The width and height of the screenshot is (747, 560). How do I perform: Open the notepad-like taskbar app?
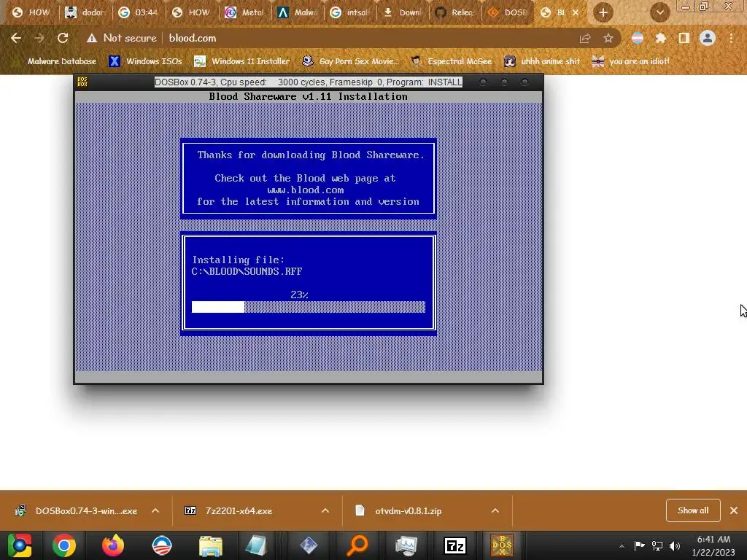click(x=256, y=545)
